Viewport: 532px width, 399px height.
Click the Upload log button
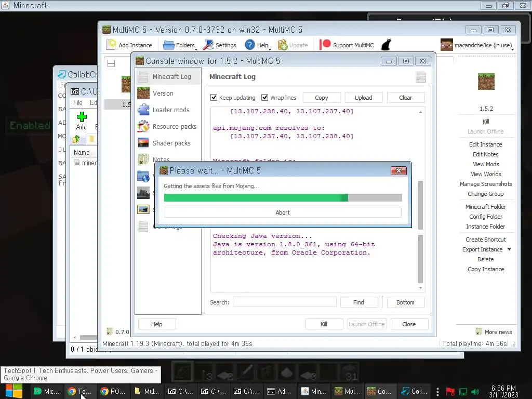pyautogui.click(x=363, y=98)
